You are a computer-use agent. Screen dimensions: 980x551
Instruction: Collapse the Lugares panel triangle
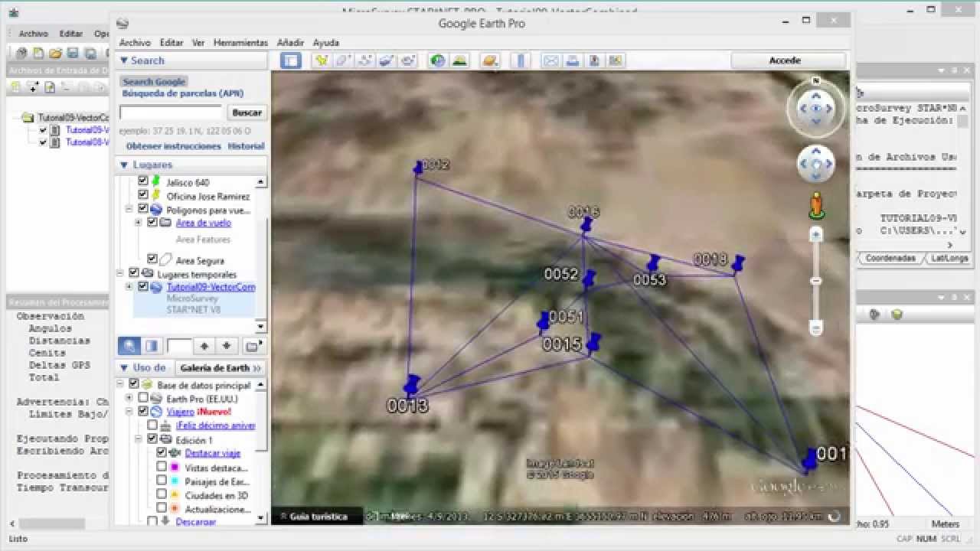coord(124,165)
